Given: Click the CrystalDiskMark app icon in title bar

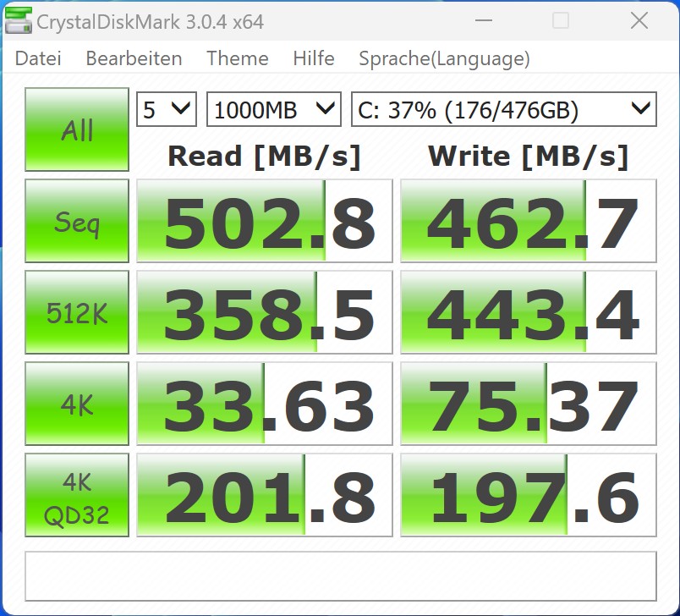Looking at the screenshot, I should tap(19, 21).
